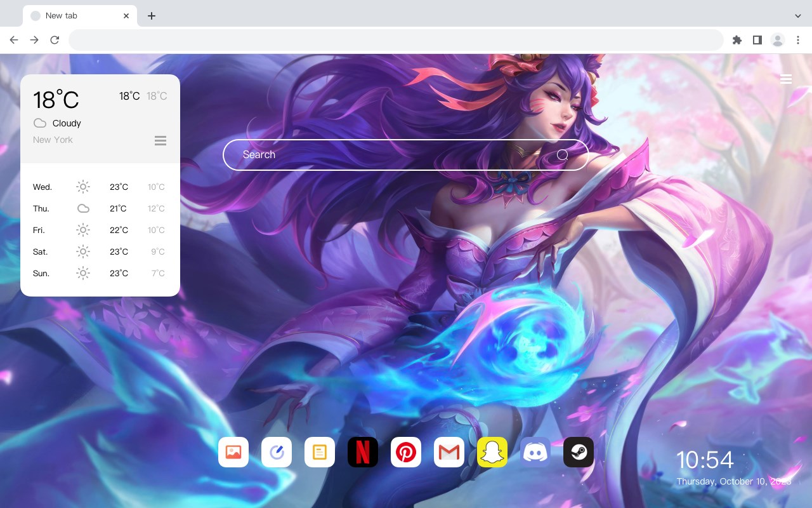Viewport: 812px width, 508px height.
Task: Click Thursday's cloud forecast icon
Action: point(83,208)
